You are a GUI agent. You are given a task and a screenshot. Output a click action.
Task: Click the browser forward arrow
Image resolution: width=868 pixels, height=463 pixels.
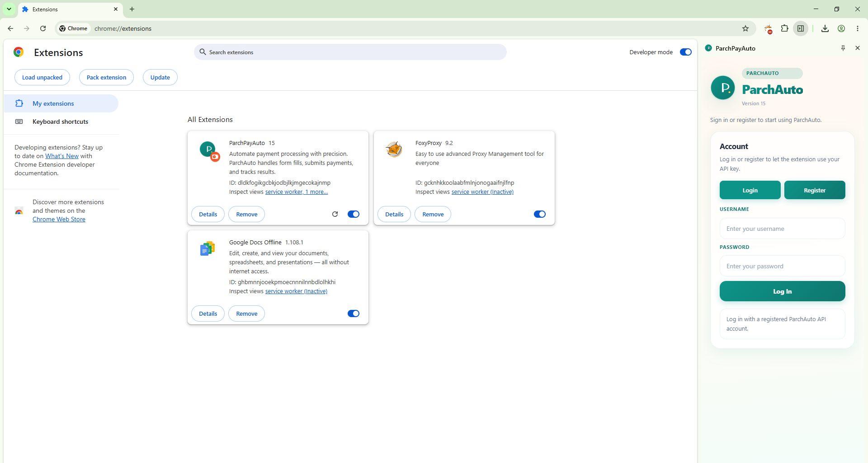click(27, 28)
